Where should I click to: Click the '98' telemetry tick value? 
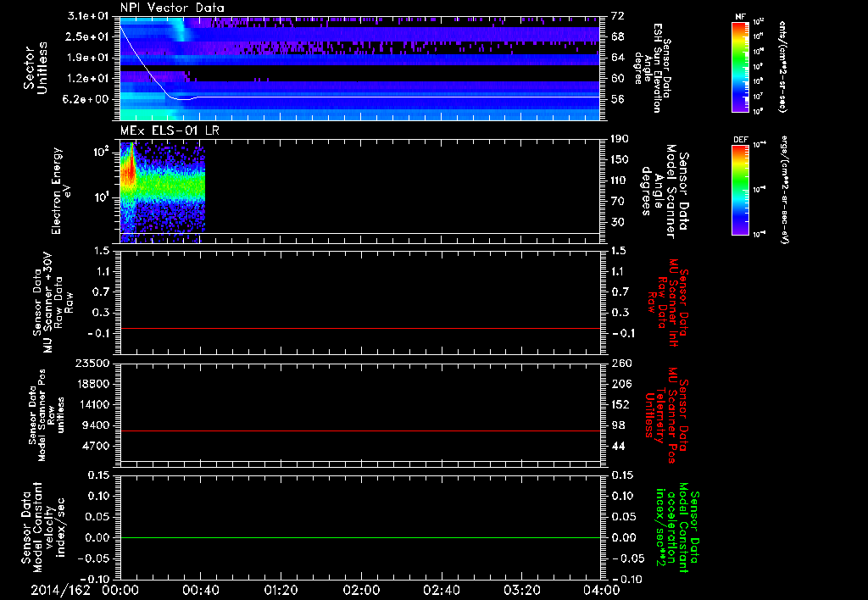pos(618,425)
